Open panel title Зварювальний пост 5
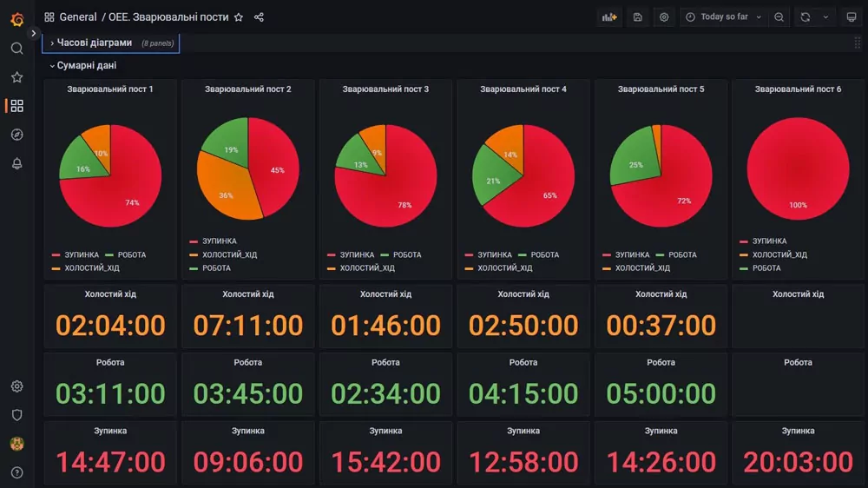 tap(661, 89)
